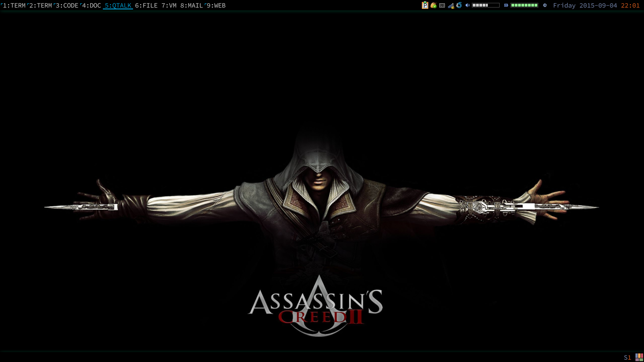Click the green battery level bar
The width and height of the screenshot is (644, 362).
(524, 6)
